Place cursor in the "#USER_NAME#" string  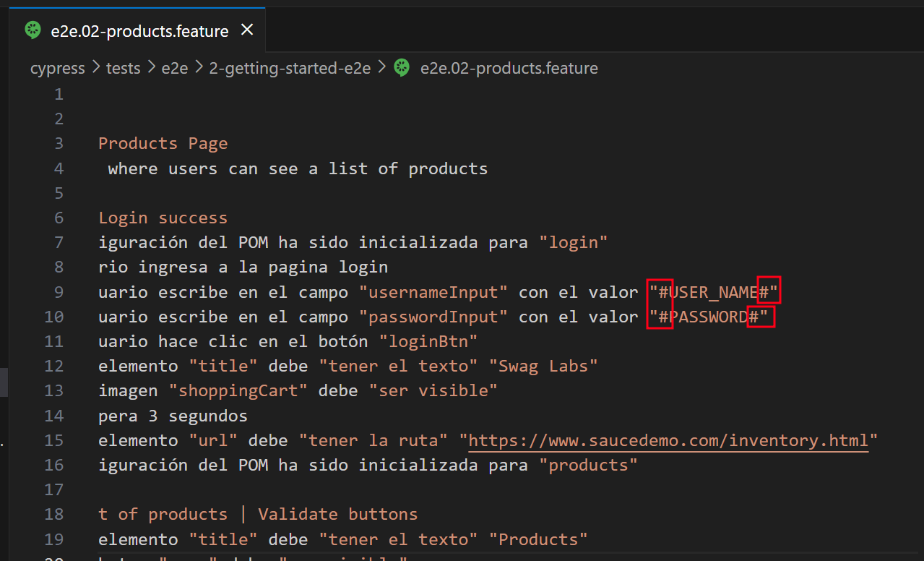click(x=713, y=292)
